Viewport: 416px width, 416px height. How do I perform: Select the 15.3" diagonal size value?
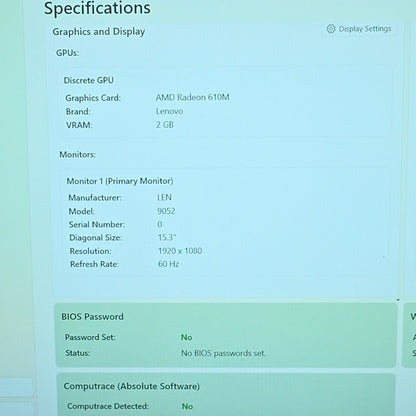click(x=167, y=237)
